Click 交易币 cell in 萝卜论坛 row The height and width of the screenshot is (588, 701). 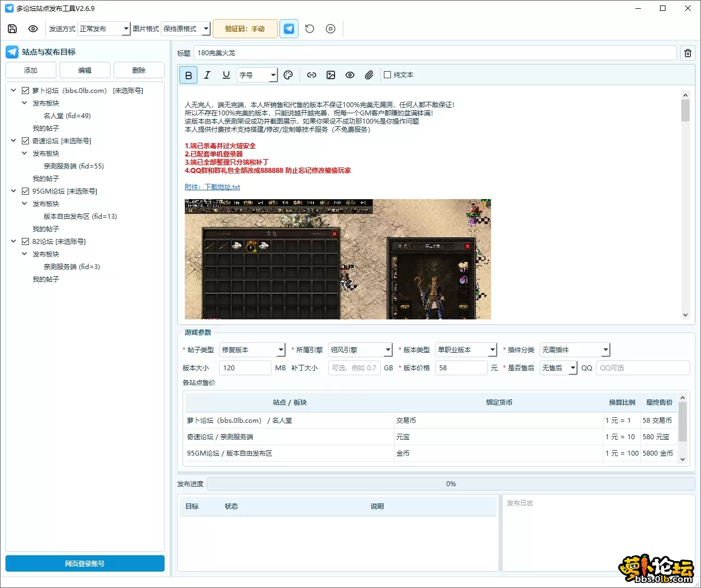point(499,421)
